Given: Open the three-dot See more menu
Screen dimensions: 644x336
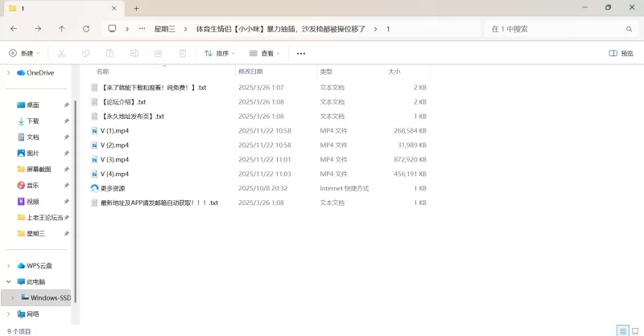Looking at the screenshot, I should 301,54.
